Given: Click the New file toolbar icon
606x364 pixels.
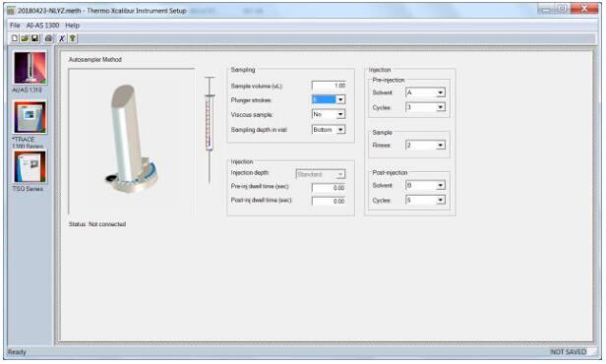Looking at the screenshot, I should [x=15, y=38].
